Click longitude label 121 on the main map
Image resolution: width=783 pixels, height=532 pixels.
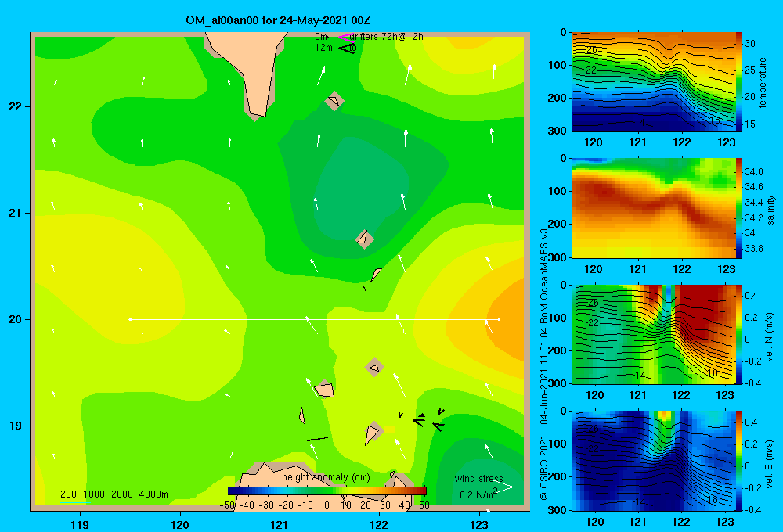(280, 525)
